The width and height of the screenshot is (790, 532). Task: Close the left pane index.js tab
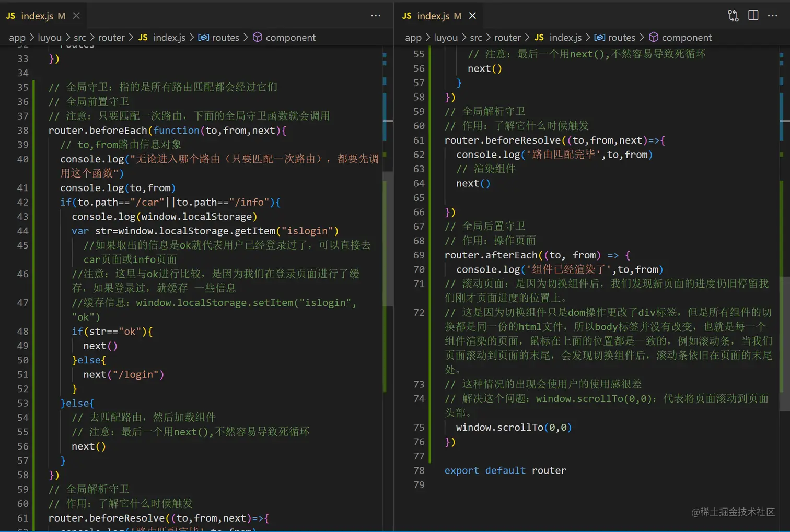click(x=76, y=16)
